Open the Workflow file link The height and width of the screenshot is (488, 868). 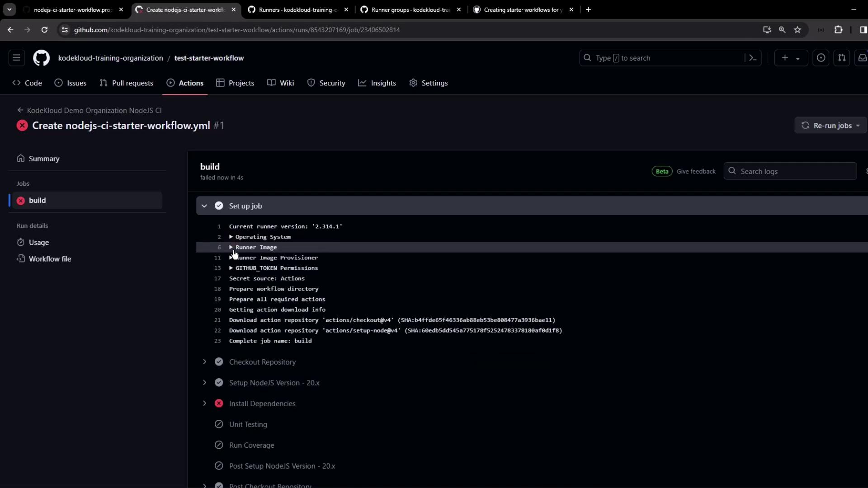pos(50,259)
